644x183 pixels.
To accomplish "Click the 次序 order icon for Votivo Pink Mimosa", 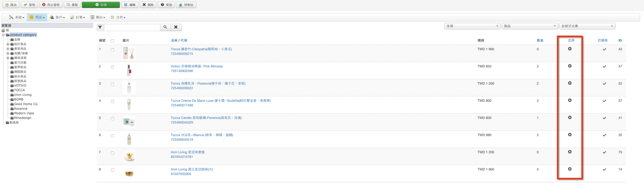I will point(570,66).
